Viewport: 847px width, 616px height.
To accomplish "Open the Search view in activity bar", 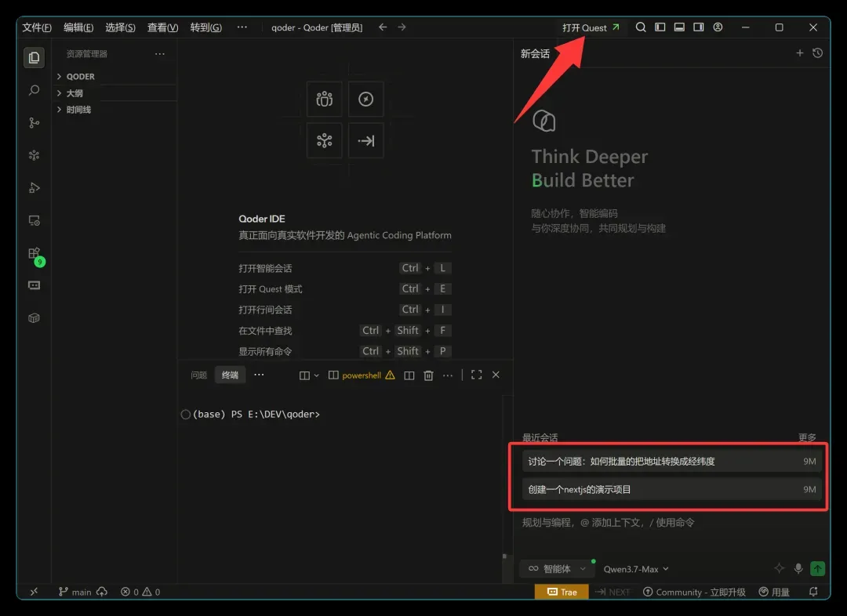I will click(34, 90).
